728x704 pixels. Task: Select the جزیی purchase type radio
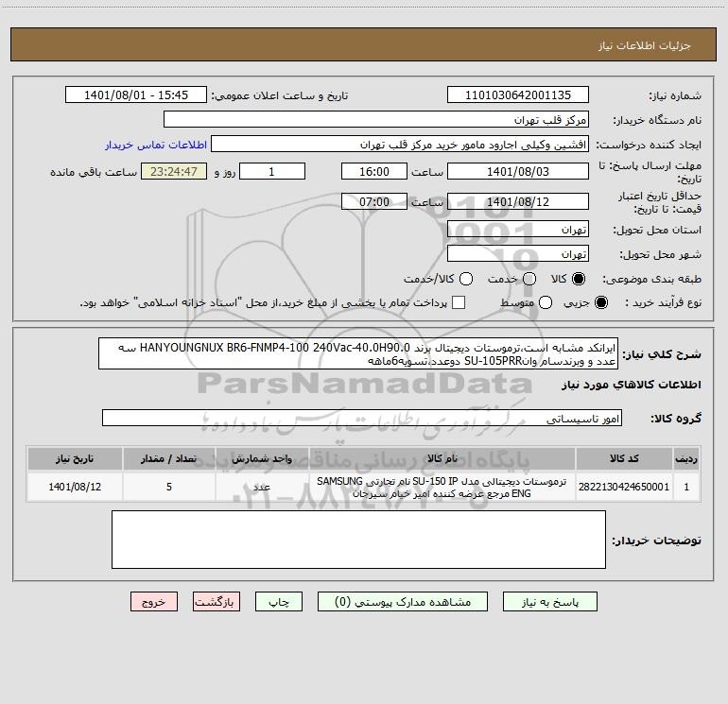(x=600, y=302)
